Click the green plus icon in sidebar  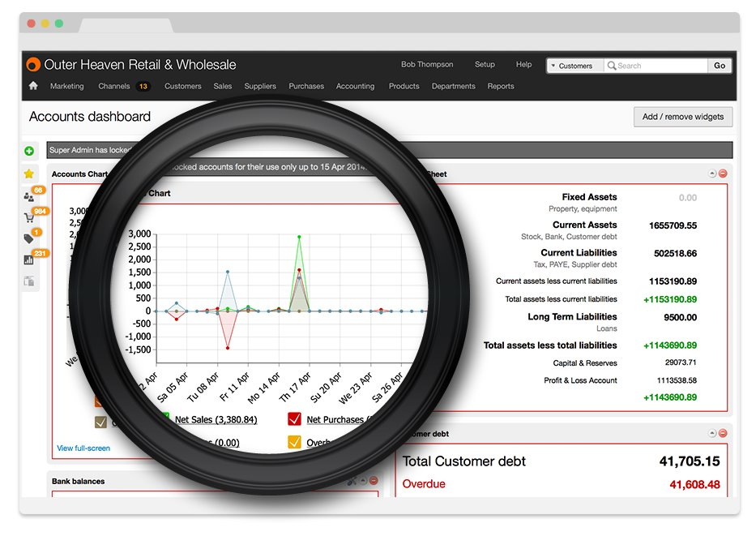coord(29,151)
